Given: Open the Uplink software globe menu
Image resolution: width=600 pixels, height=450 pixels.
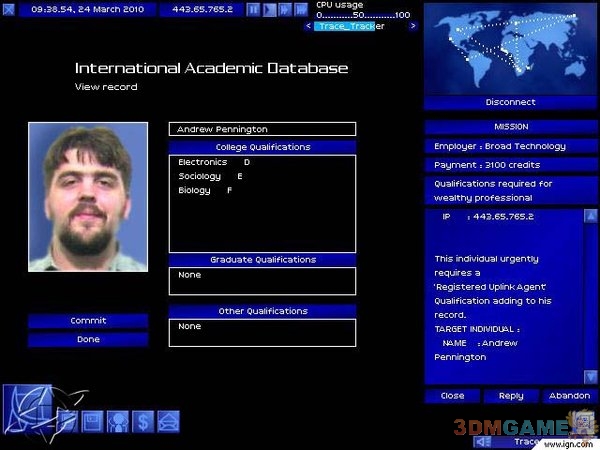Looking at the screenshot, I should click(x=27, y=407).
